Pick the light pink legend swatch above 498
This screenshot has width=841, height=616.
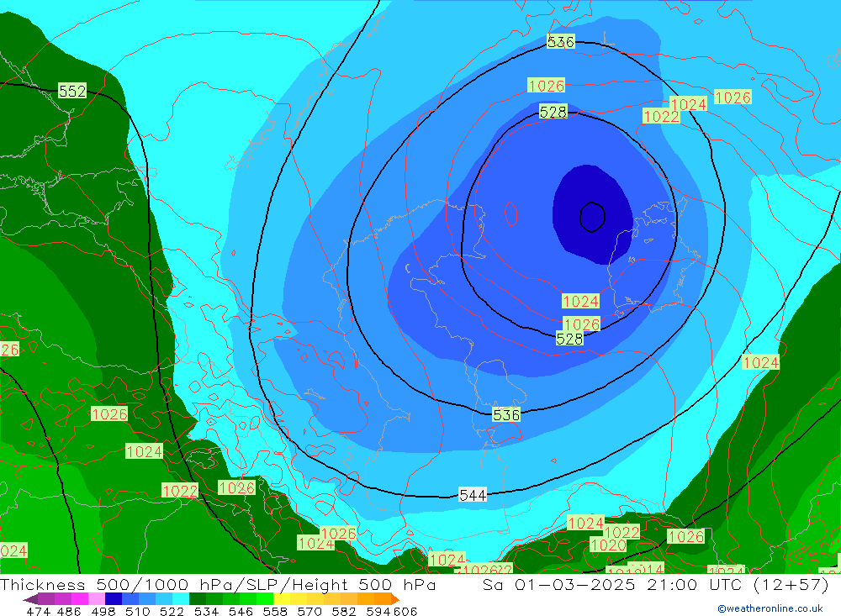97,598
